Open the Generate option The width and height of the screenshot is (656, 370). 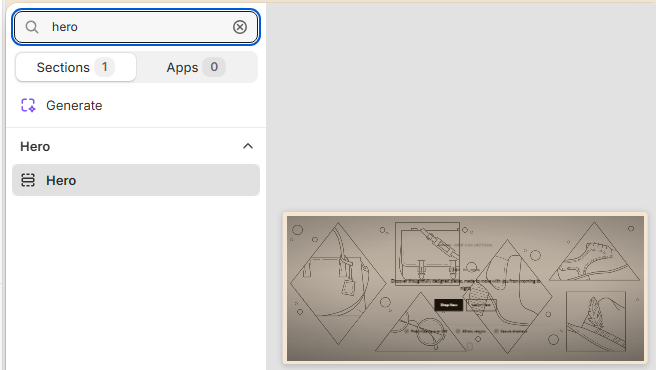tap(136, 105)
